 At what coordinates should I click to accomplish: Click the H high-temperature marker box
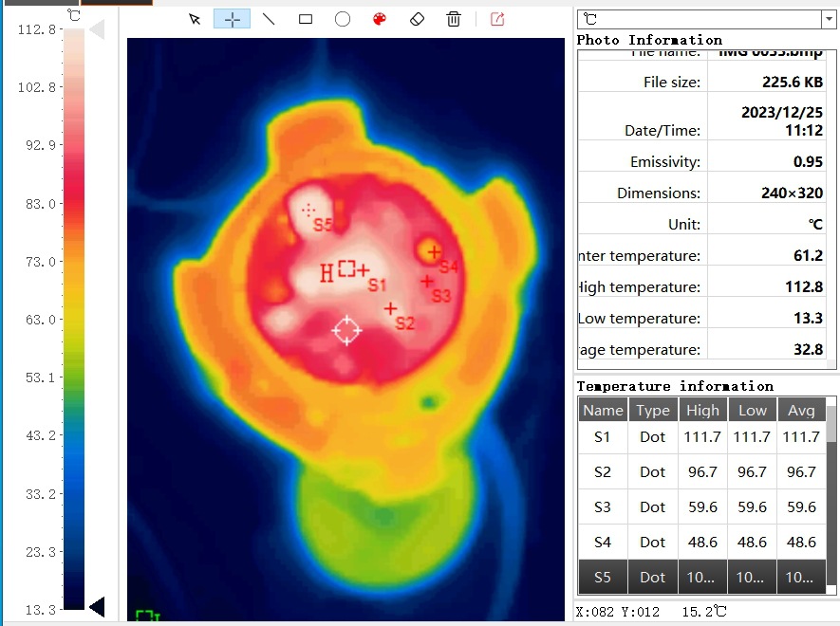[346, 268]
